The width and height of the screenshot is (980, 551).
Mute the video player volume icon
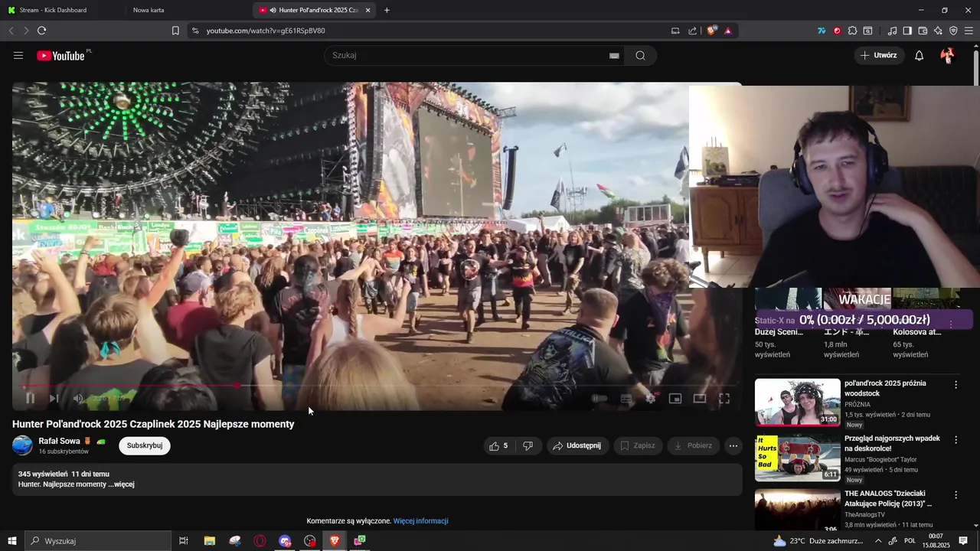(77, 398)
